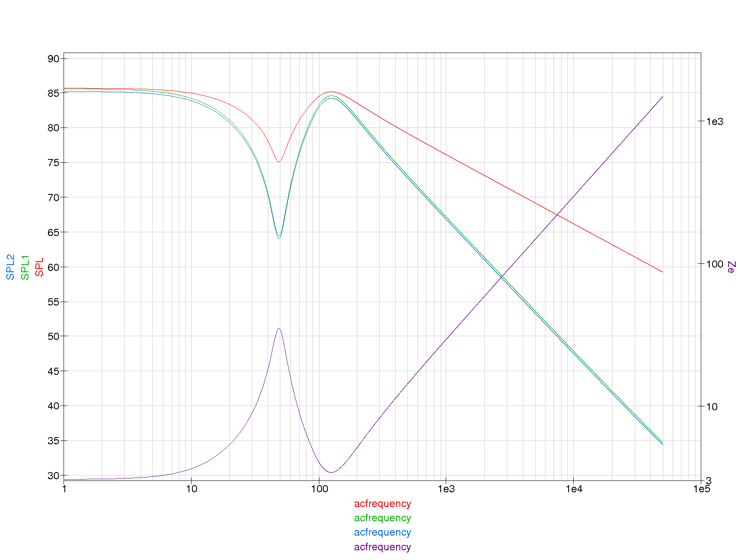Click the 1e5 tick on frequency axis
This screenshot has height=560, width=745.
pyautogui.click(x=702, y=489)
